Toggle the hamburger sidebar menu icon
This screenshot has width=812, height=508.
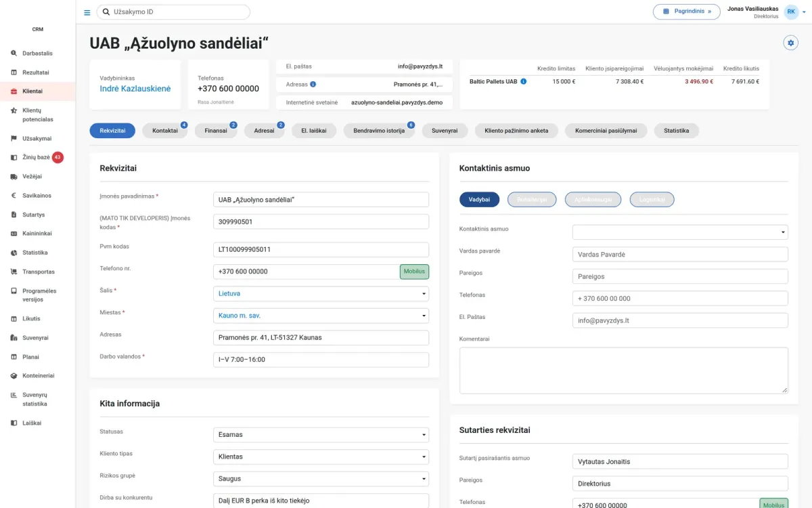(x=87, y=12)
